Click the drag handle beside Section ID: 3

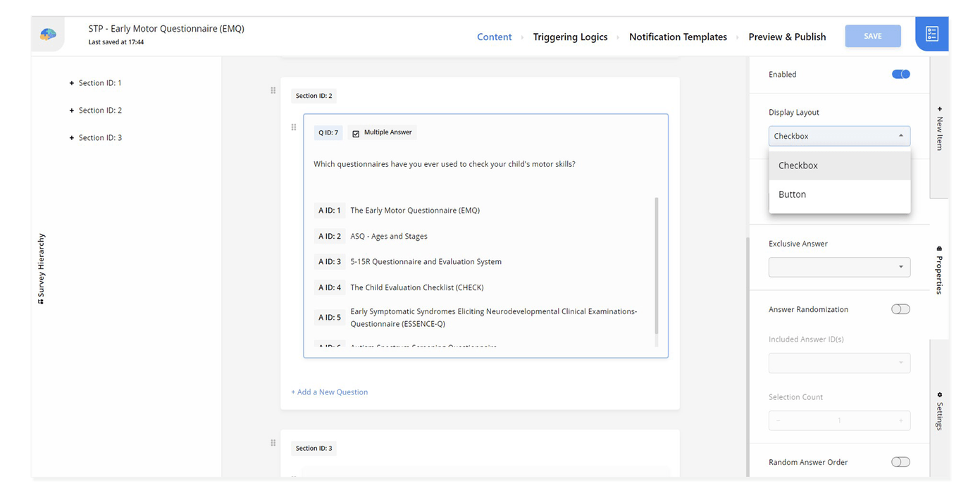pyautogui.click(x=273, y=442)
